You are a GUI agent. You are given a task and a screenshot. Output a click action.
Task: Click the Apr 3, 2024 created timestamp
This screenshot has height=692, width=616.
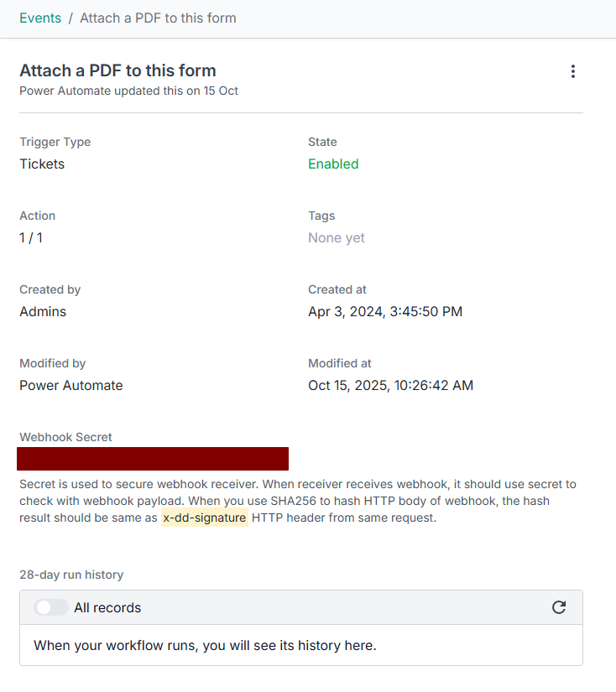pos(385,312)
